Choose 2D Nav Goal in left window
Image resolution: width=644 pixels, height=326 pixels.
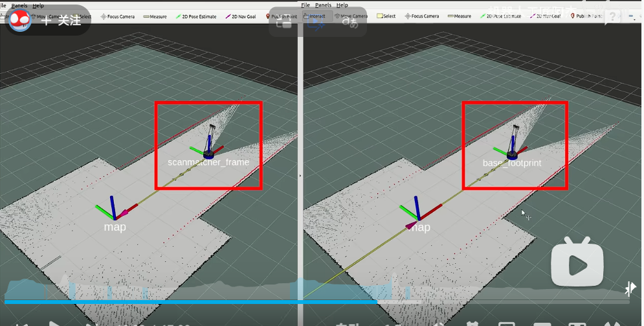241,16
